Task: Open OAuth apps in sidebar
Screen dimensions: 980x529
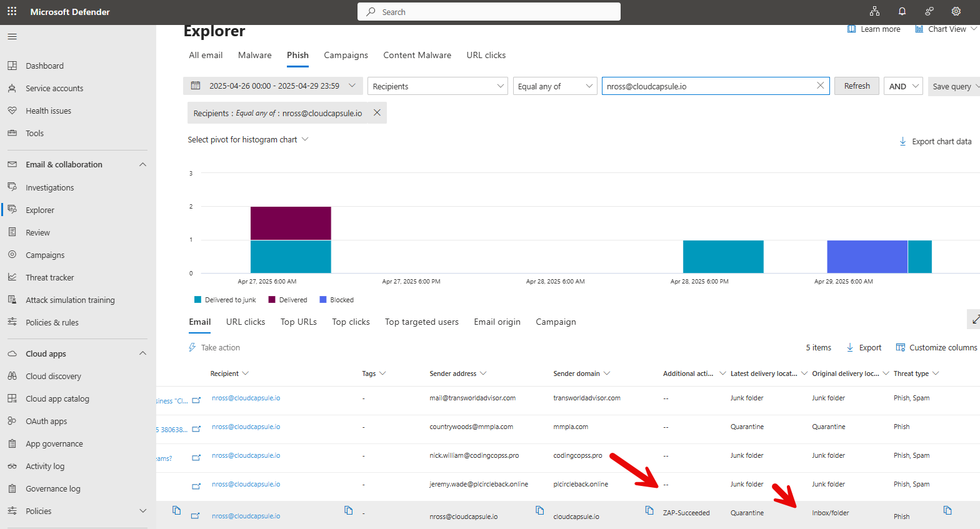Action: (x=46, y=421)
